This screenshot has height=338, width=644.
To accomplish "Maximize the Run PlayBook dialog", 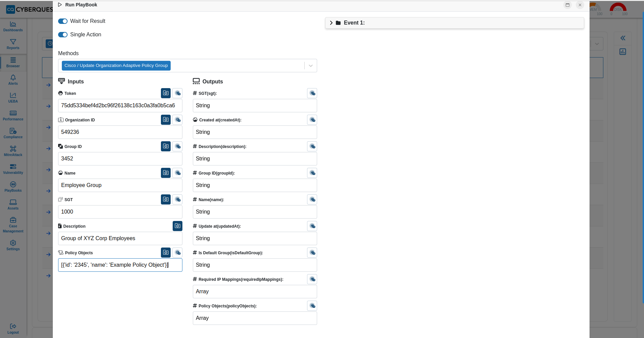I will tap(567, 5).
